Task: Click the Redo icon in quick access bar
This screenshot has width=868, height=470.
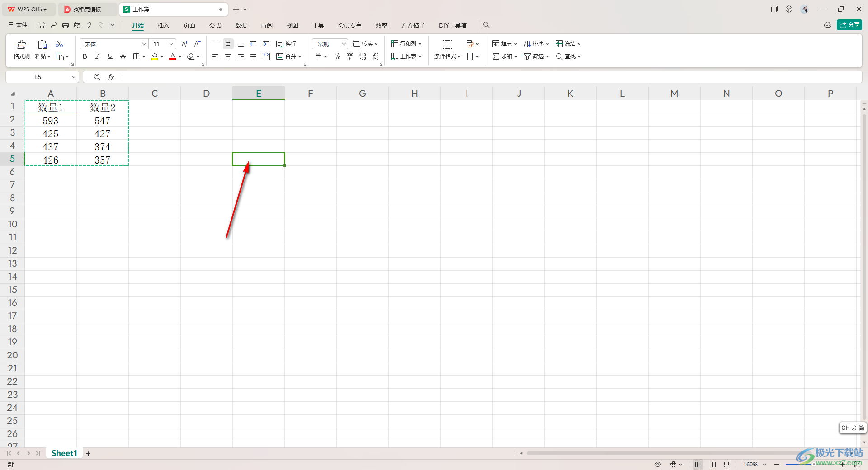Action: click(x=101, y=25)
